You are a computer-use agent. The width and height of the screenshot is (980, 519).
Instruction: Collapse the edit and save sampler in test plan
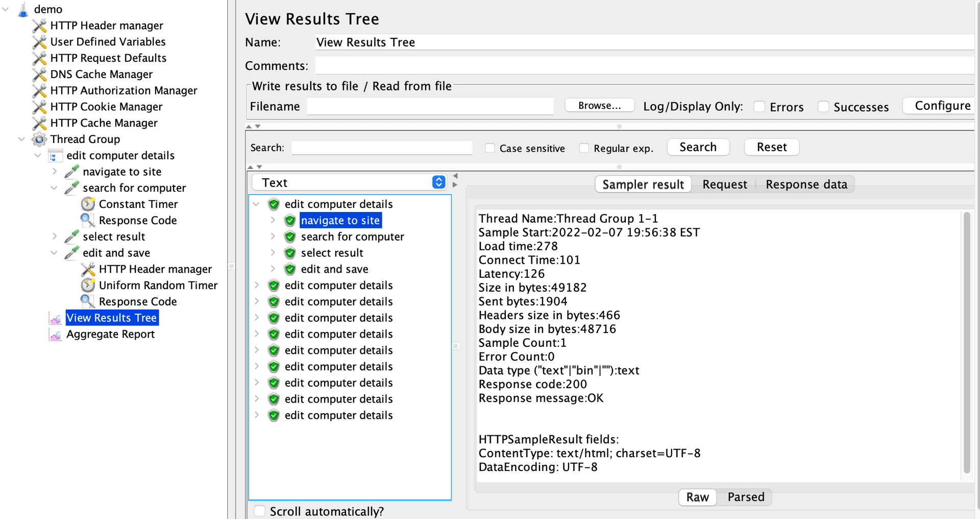(54, 253)
